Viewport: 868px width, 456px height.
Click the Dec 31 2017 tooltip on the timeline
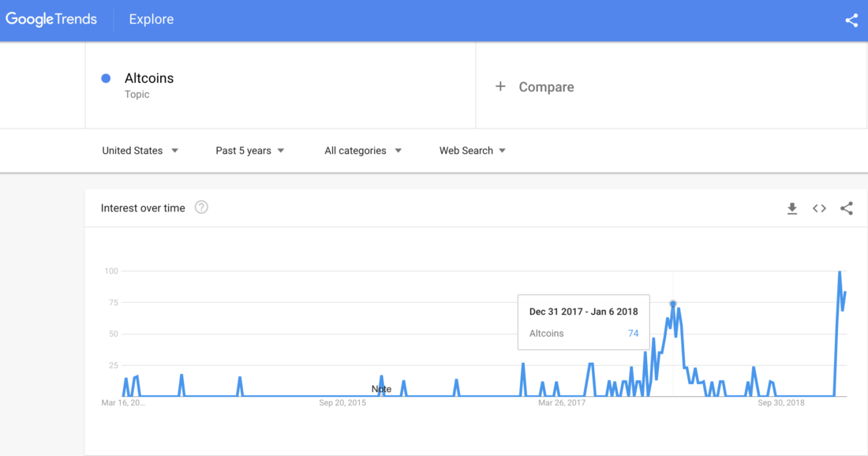pos(583,312)
